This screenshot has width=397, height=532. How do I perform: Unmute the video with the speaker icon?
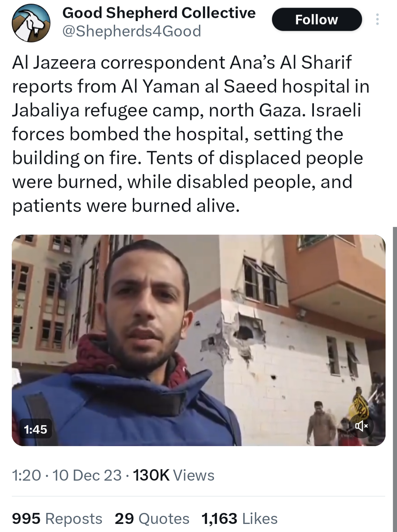click(361, 426)
